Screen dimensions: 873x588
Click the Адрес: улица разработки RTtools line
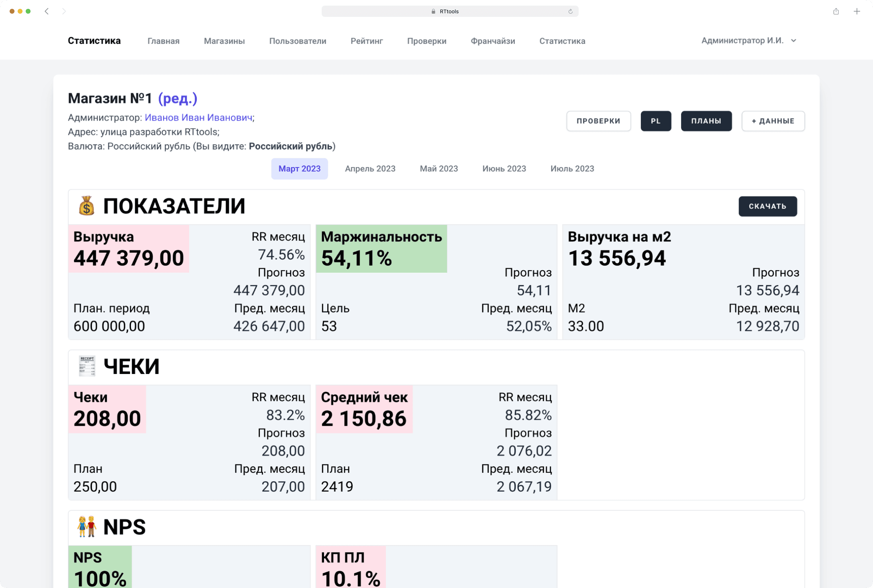point(143,132)
